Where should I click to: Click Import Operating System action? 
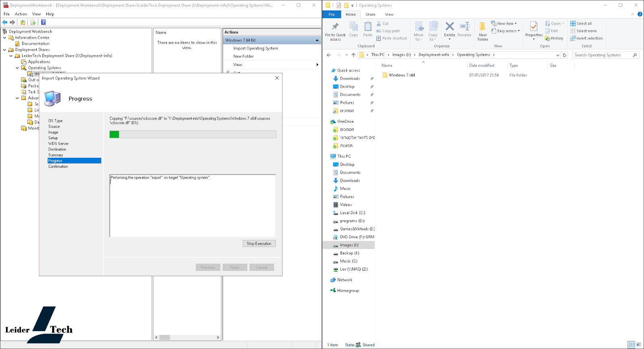point(256,48)
